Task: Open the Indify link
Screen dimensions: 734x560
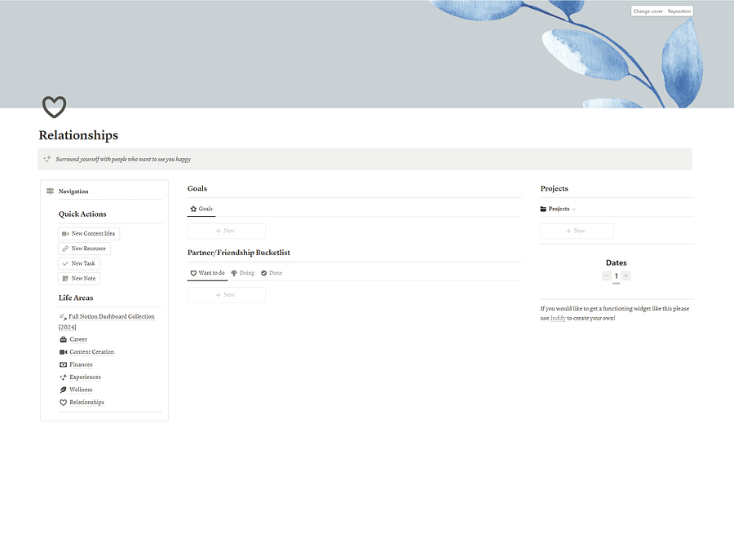Action: (x=558, y=318)
